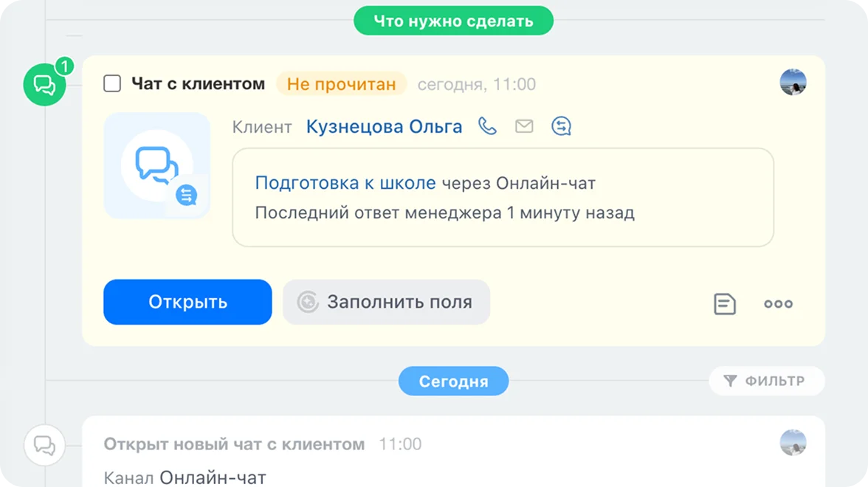Viewport: 868px width, 487px height.
Task: Click the 'Что нужно сделать' section label
Action: pyautogui.click(x=453, y=21)
